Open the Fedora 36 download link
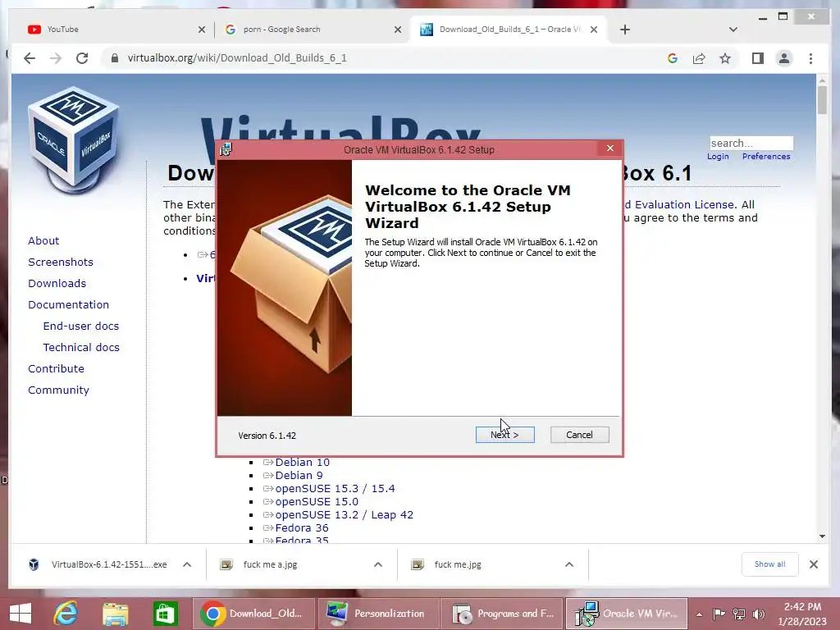 coord(302,528)
